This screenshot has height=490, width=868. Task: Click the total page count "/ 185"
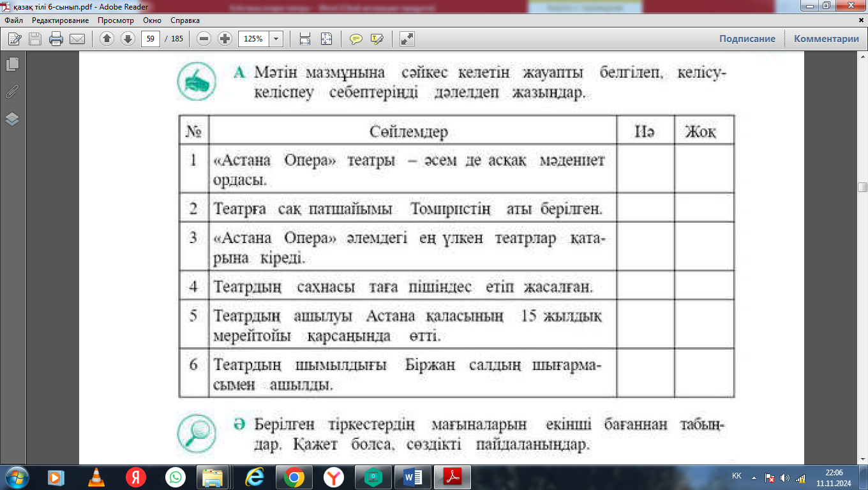click(174, 39)
